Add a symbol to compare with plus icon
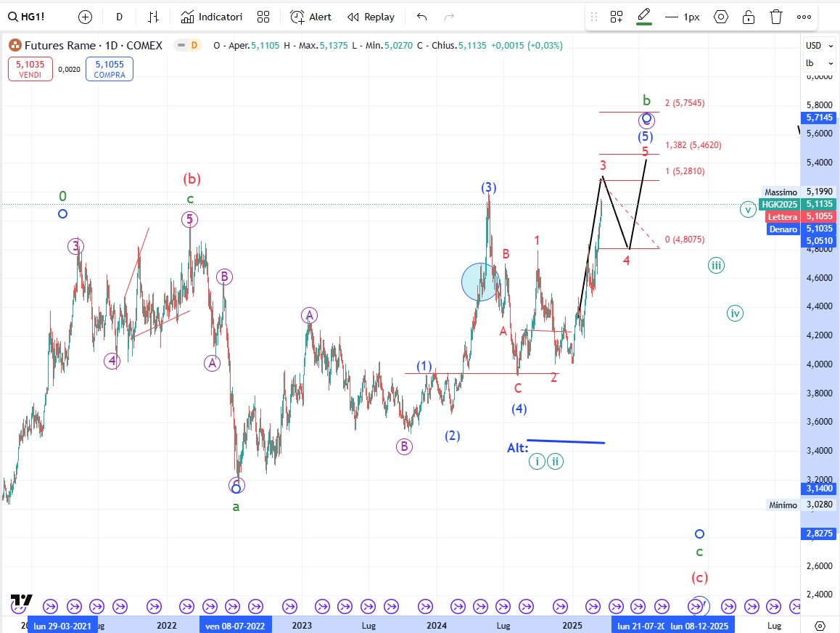The image size is (840, 633). tap(85, 17)
